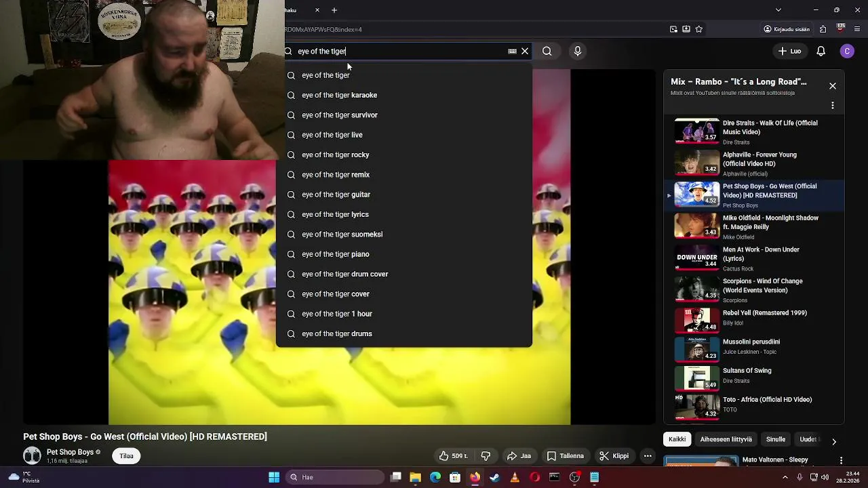Click the Jaa share button
The height and width of the screenshot is (488, 868).
pos(519,456)
